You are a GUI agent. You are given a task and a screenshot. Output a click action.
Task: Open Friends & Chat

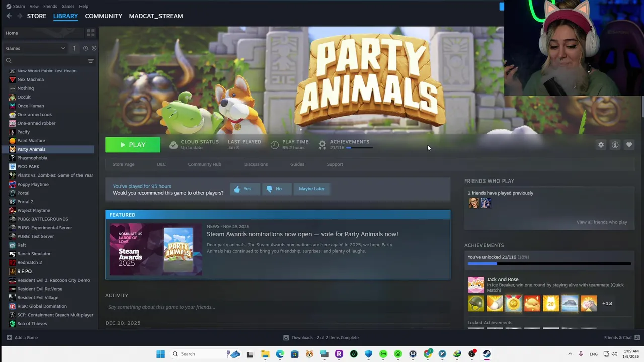tap(622, 338)
